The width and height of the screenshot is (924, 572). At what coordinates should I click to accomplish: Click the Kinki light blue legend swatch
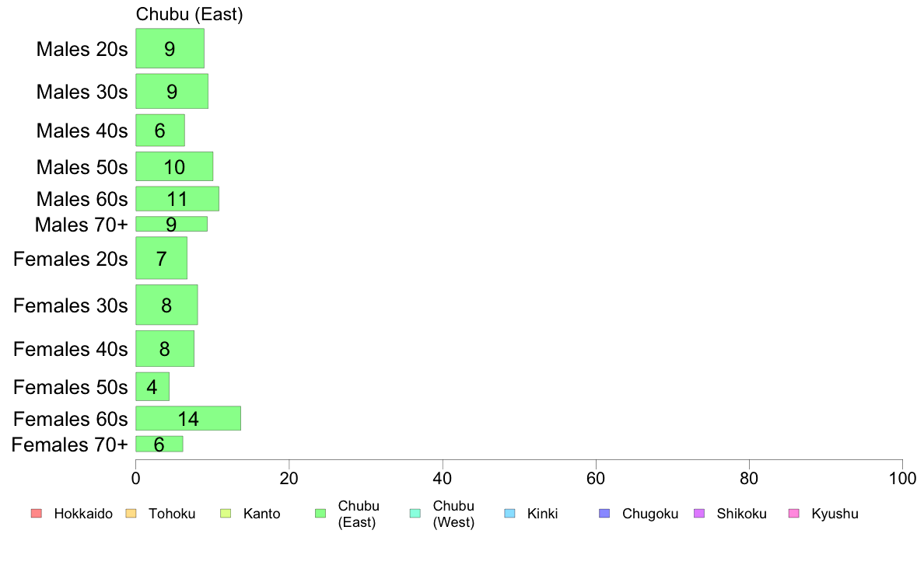[x=509, y=514]
